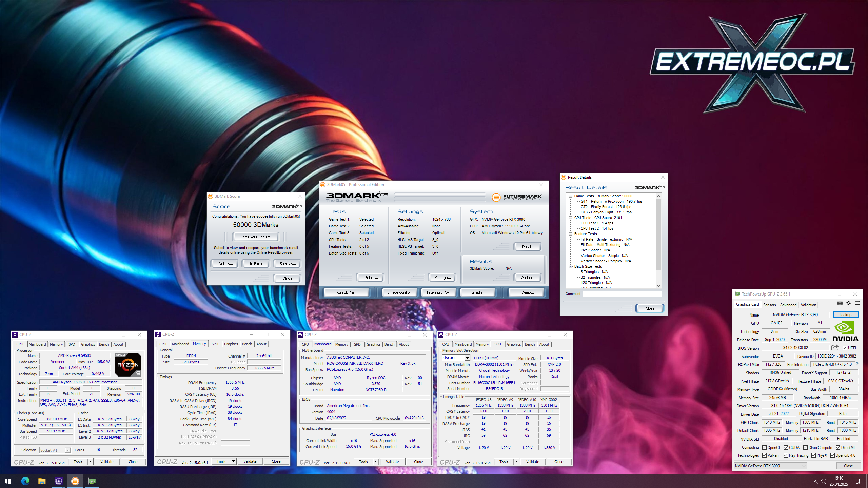Image resolution: width=868 pixels, height=488 pixels.
Task: Open Tools dropdown arrow in CPU-Z Memory window
Action: point(233,461)
